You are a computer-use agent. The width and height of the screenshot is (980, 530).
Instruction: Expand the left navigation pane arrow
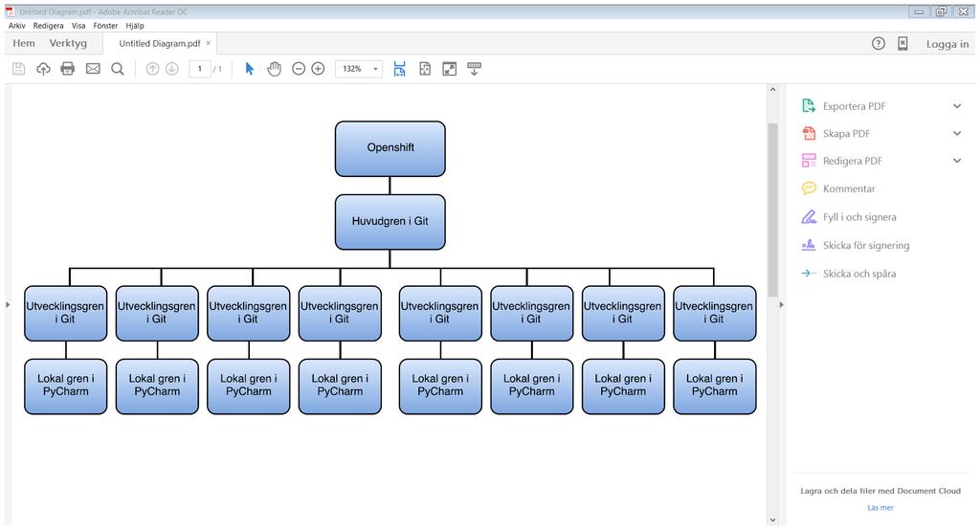(8, 305)
